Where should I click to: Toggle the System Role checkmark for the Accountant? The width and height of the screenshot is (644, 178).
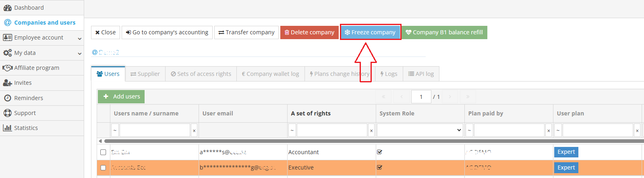coord(379,152)
